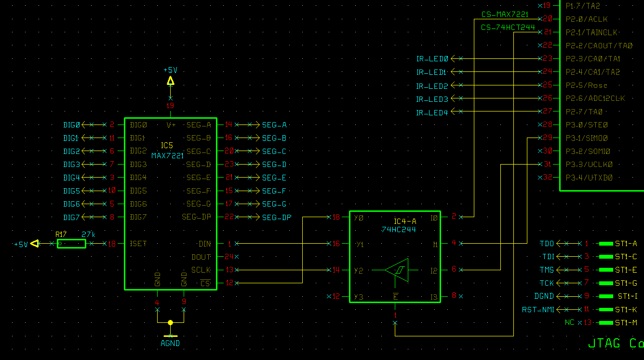Click the ST1-A connector pin bar

coord(606,244)
